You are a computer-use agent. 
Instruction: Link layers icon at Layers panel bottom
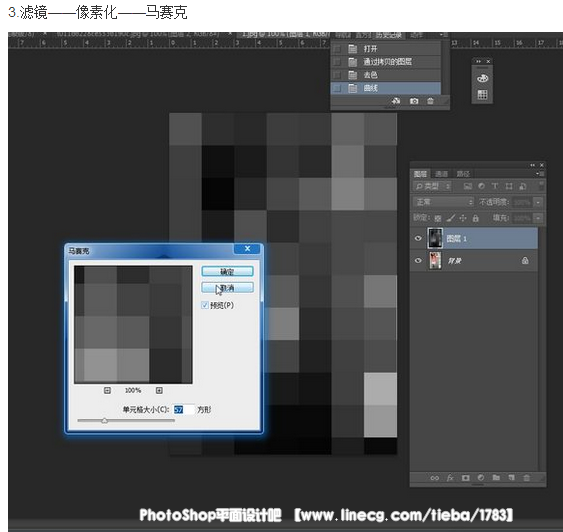tap(434, 478)
